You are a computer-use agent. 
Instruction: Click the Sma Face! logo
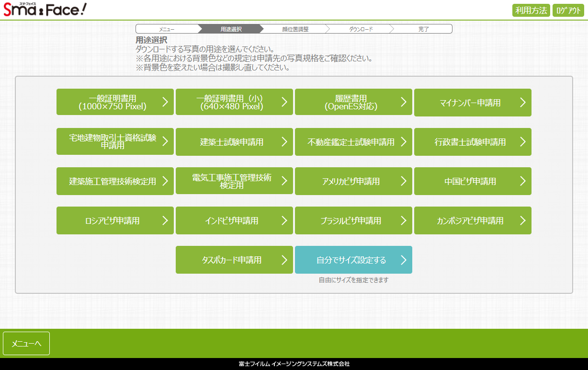coord(45,10)
